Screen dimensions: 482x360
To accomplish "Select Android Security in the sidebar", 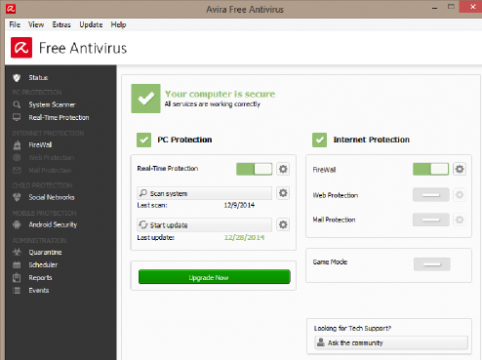I will 53,225.
